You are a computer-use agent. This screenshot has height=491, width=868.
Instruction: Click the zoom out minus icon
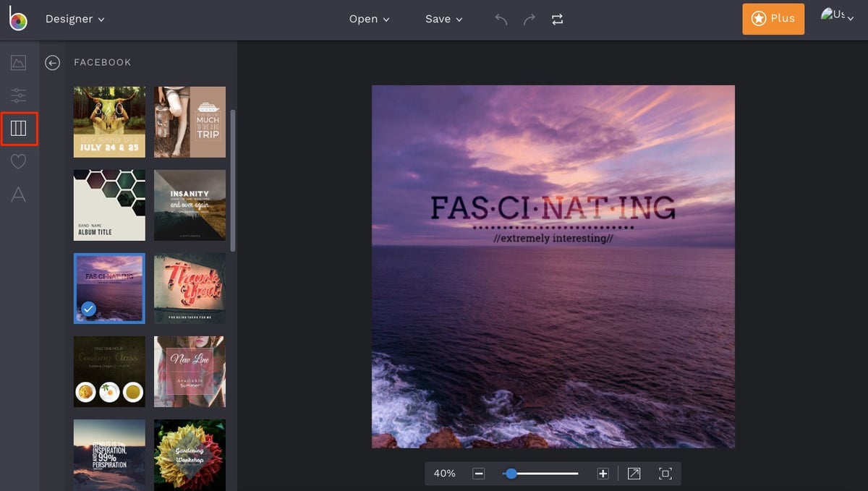[x=479, y=474]
